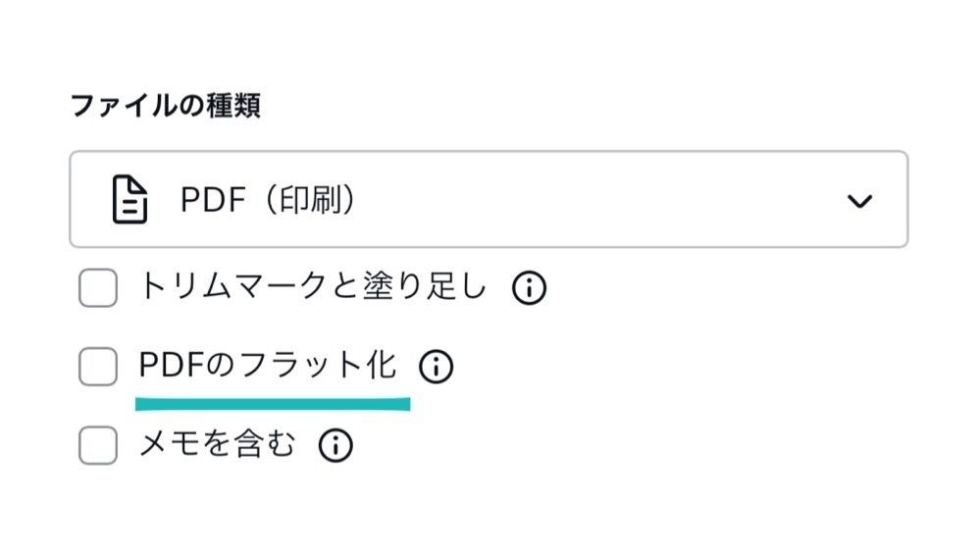Screen dimensions: 980x551
Task: Click info icon beside トリムマークと塗り足し
Action: [529, 288]
